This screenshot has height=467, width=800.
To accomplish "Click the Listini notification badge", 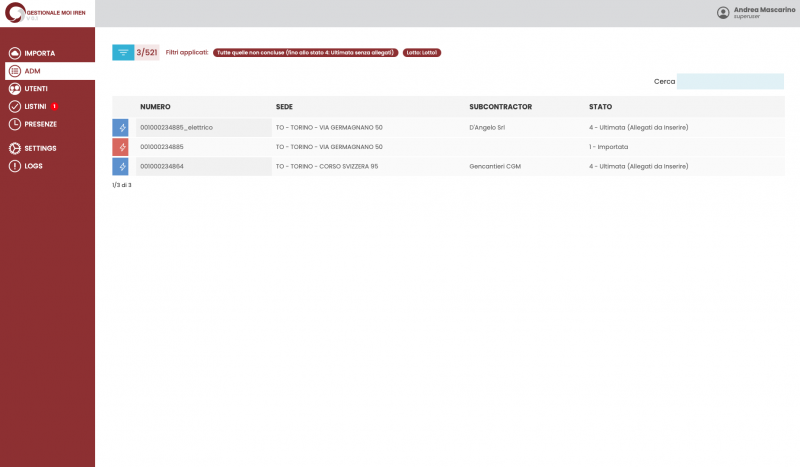I will coord(54,106).
